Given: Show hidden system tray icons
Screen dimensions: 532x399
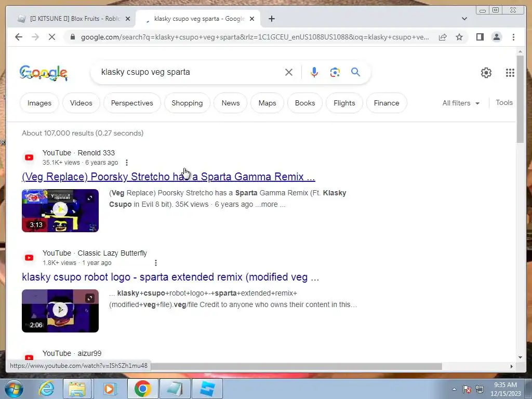Looking at the screenshot, I should tap(454, 389).
